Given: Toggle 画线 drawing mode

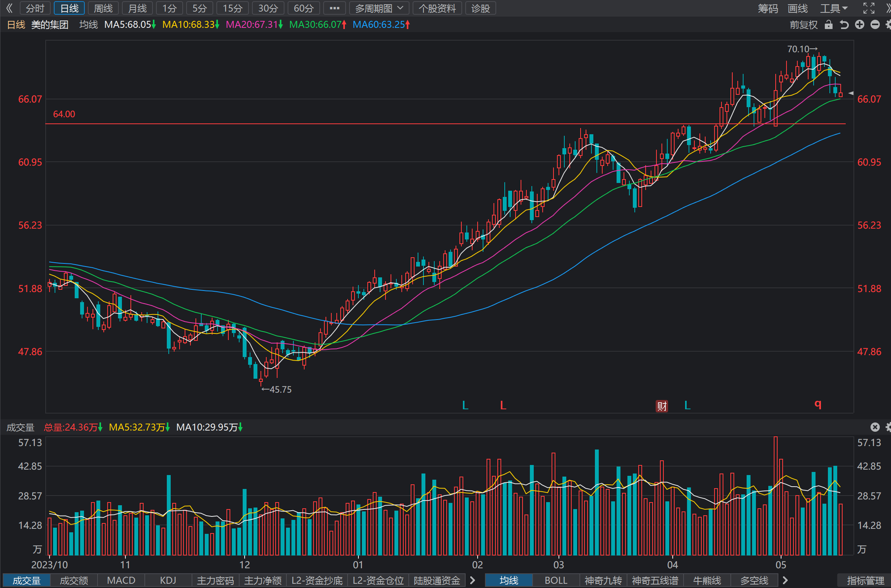Looking at the screenshot, I should 798,9.
